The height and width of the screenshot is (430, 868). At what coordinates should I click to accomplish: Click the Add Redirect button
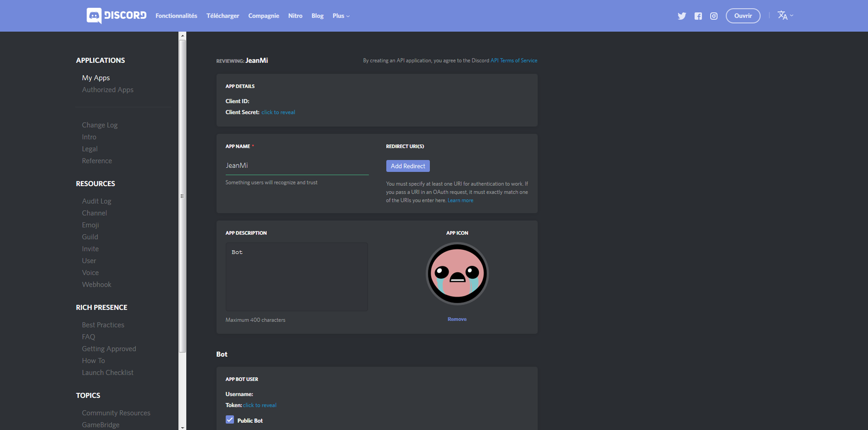click(x=408, y=166)
